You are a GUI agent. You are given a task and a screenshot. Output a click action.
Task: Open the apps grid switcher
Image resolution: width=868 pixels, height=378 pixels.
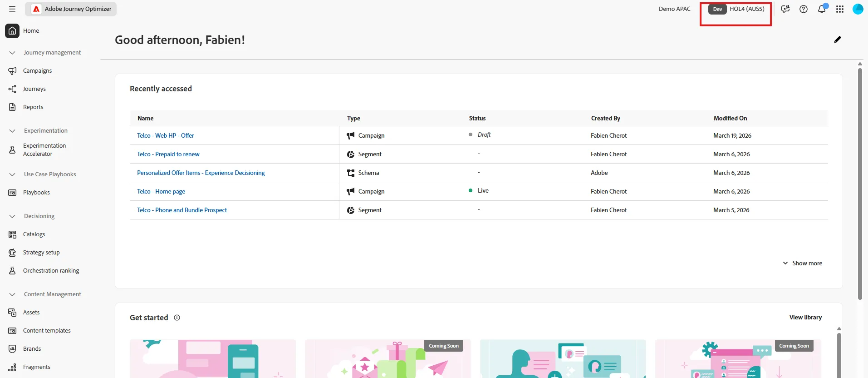click(x=840, y=9)
